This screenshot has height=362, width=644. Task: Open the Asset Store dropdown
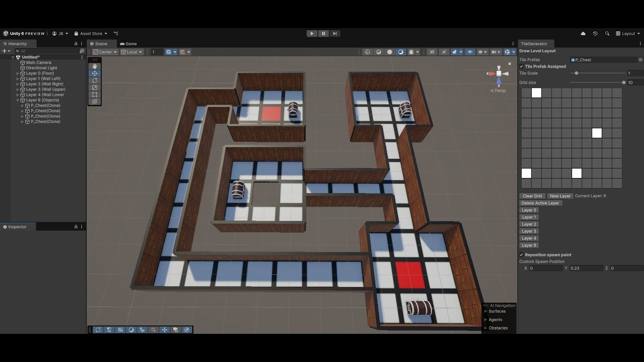click(x=91, y=34)
